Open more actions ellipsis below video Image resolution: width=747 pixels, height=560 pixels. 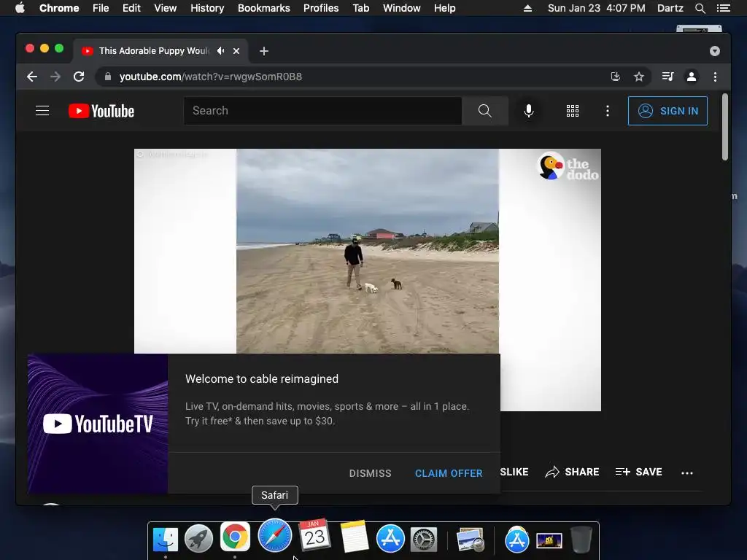687,472
